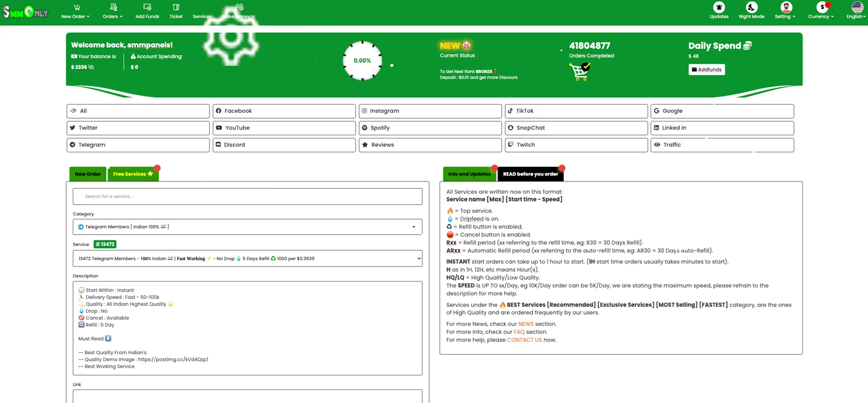Open the CONTACT US link
868x403 pixels.
point(524,340)
